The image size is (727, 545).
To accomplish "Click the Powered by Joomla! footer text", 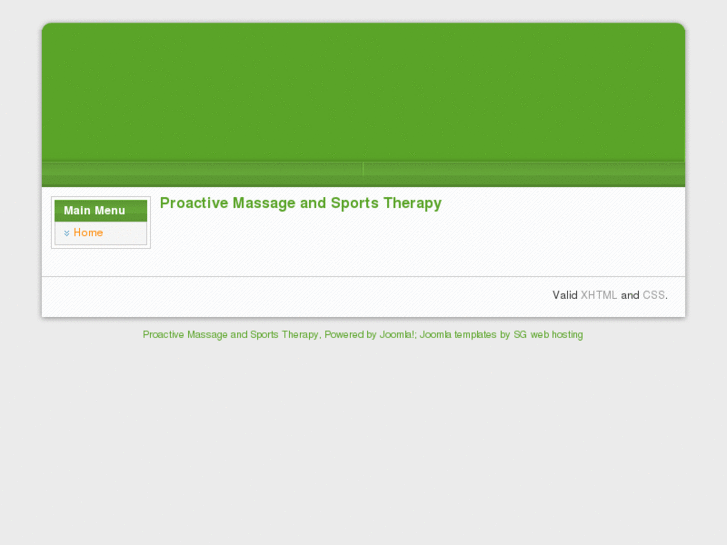I will pyautogui.click(x=370, y=335).
